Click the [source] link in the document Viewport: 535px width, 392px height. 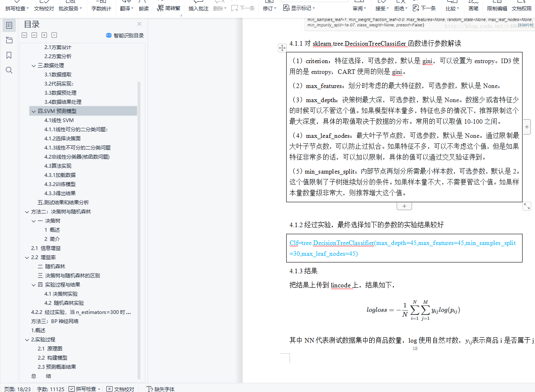[525, 25]
